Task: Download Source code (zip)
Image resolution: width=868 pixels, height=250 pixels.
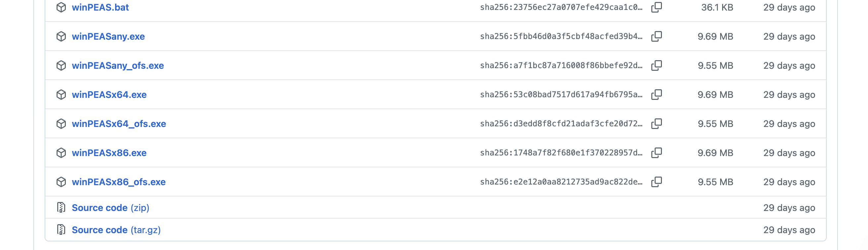Action: (x=110, y=208)
